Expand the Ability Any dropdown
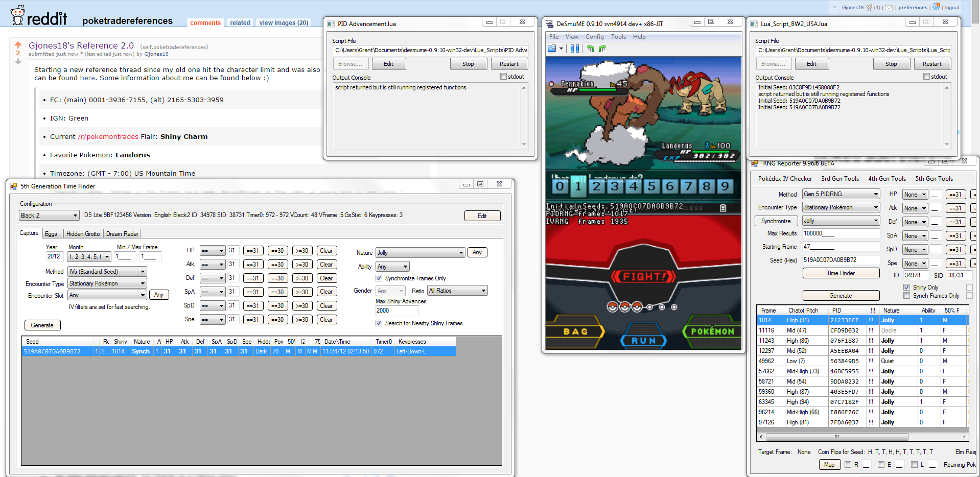The image size is (980, 477). coord(393,267)
